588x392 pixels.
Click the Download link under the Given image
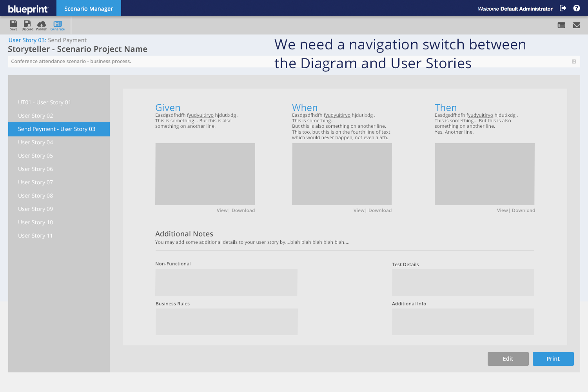(x=243, y=211)
